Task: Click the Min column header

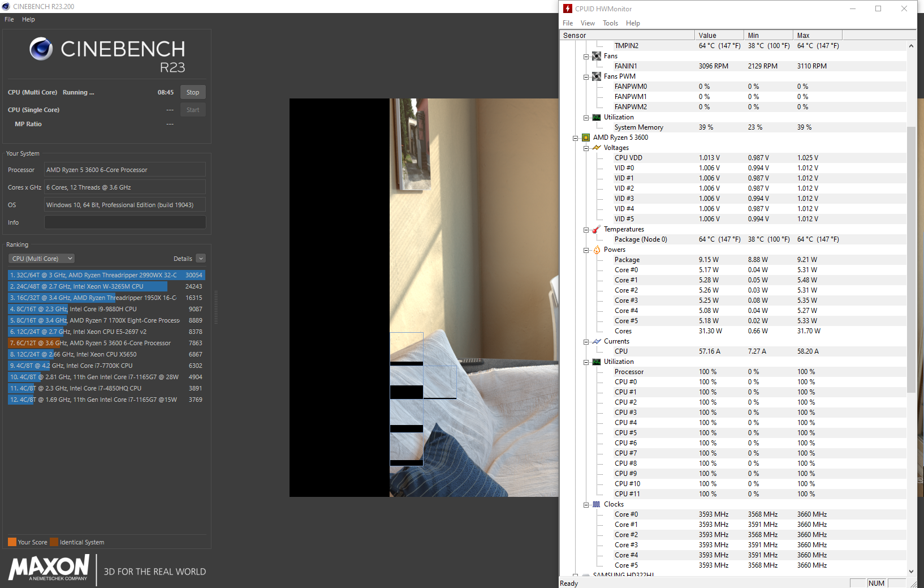Action: pos(768,35)
